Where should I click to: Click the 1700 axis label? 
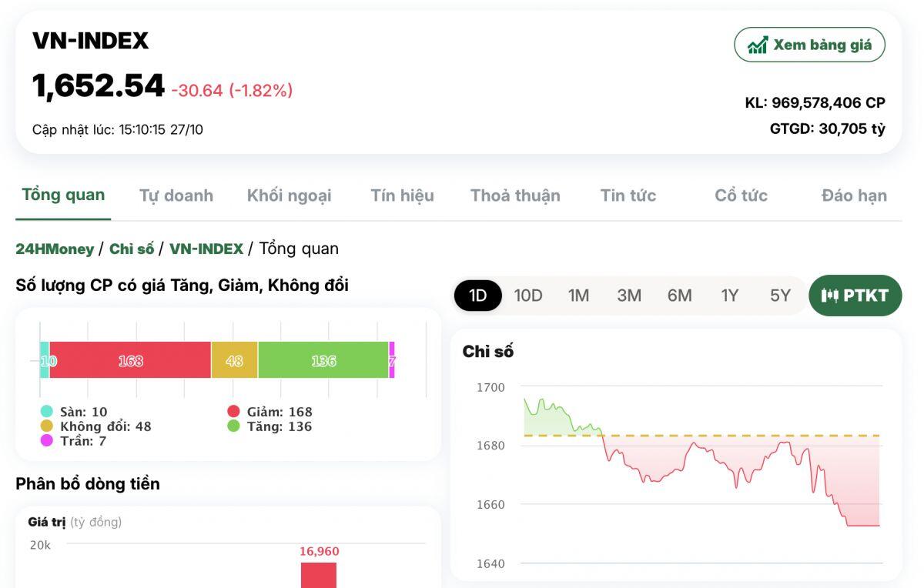(490, 387)
